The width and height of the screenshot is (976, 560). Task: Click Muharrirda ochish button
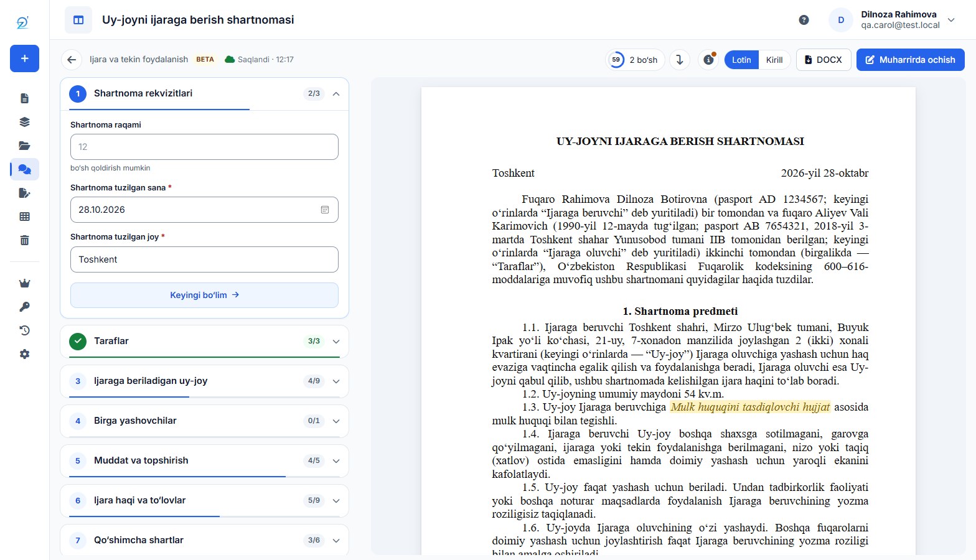coord(910,60)
